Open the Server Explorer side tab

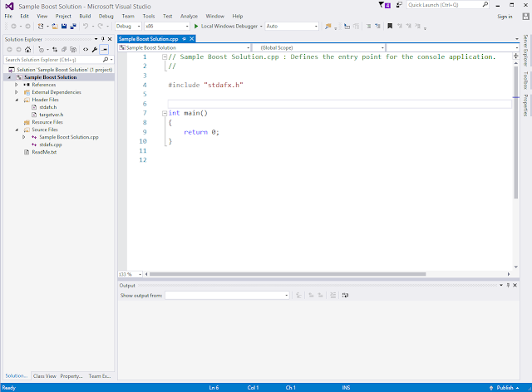pos(525,50)
